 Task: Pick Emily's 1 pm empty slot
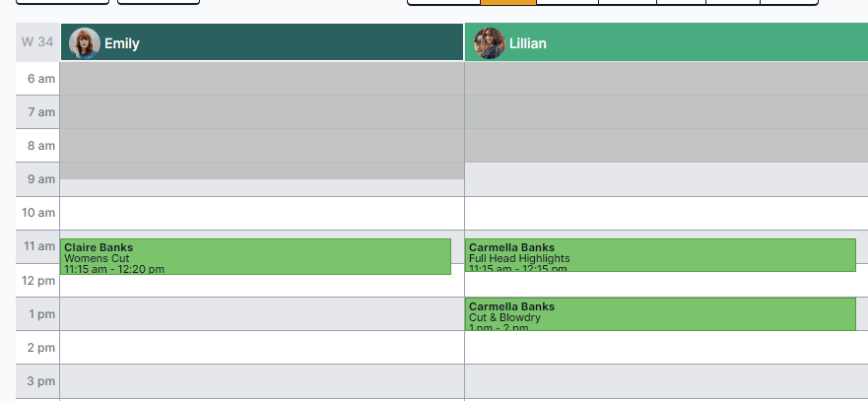pyautogui.click(x=262, y=314)
